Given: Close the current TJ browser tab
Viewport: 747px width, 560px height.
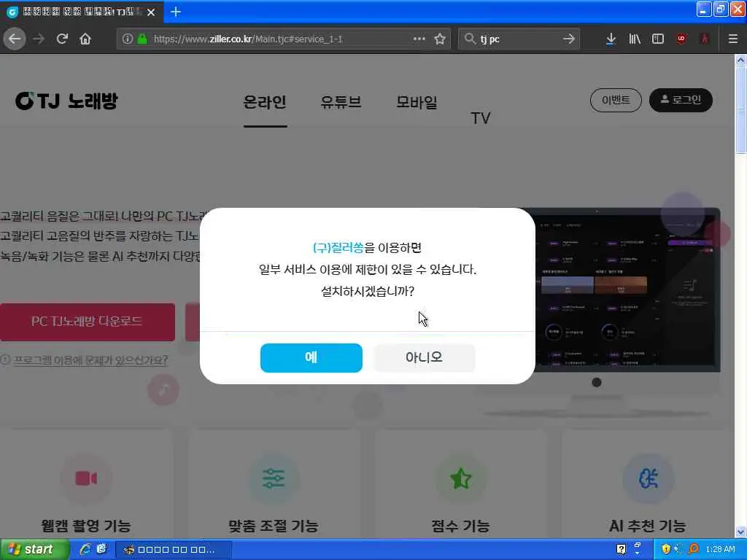Looking at the screenshot, I should click(x=151, y=12).
